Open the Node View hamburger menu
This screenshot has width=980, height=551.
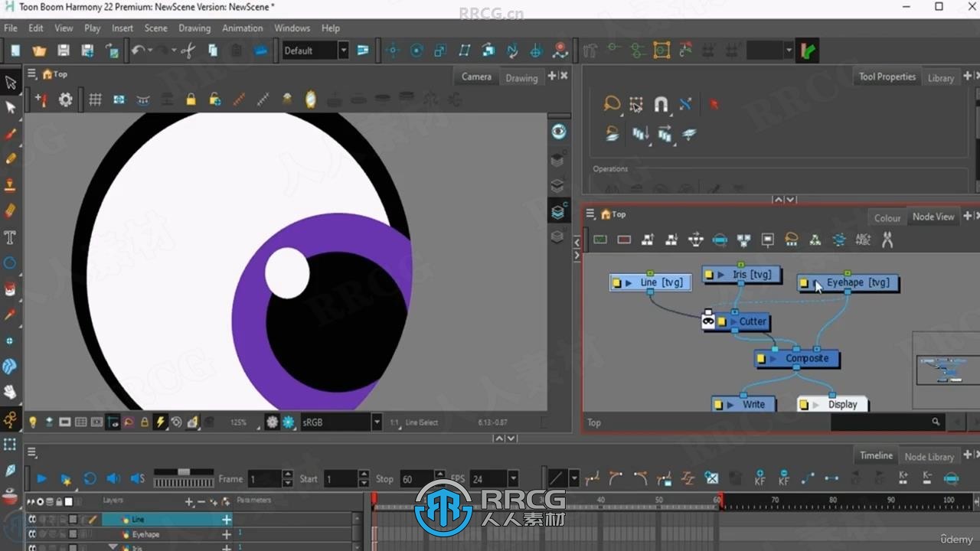[x=590, y=214]
